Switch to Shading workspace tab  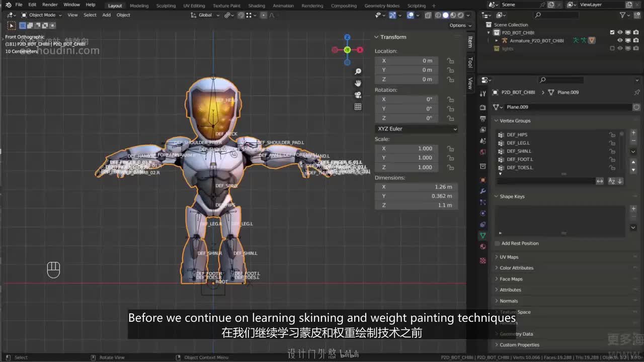pos(257,6)
